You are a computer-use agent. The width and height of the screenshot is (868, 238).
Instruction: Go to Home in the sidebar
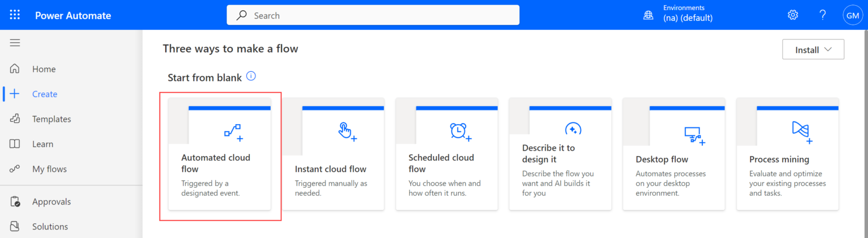point(44,69)
